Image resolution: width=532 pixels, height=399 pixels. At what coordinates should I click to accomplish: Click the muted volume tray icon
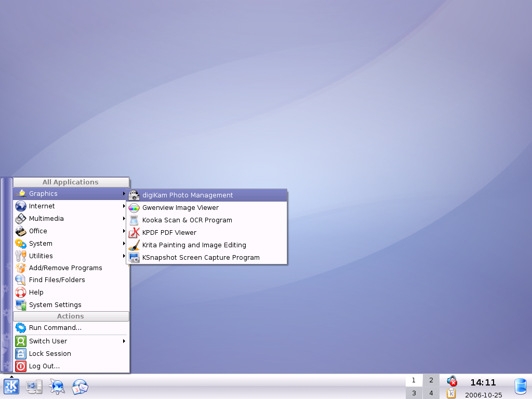pos(451,381)
